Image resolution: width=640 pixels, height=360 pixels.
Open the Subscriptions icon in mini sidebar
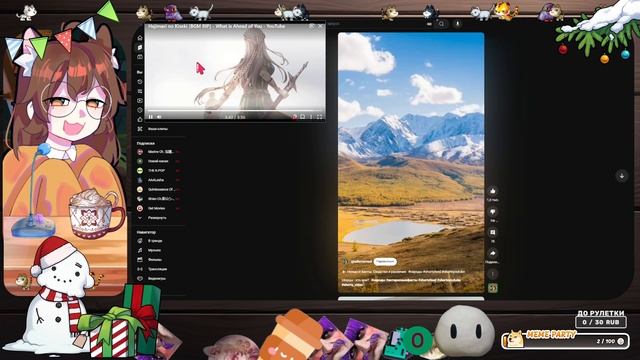pos(140,57)
